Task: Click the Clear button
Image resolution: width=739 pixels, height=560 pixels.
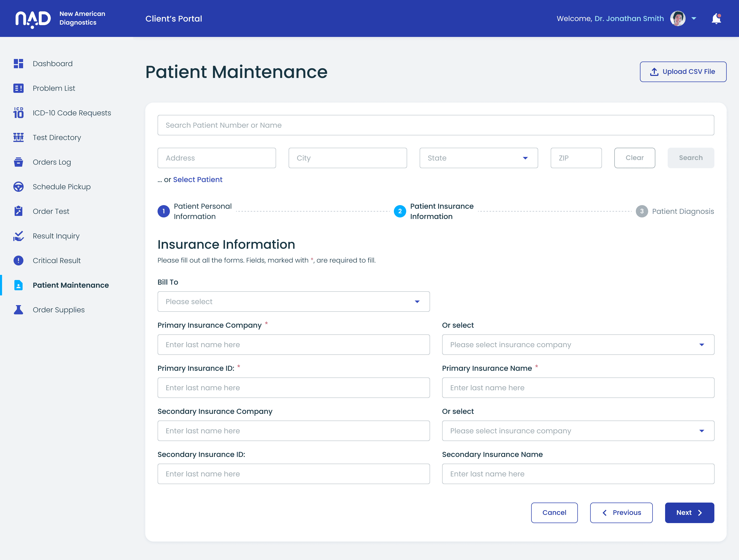Action: pyautogui.click(x=634, y=158)
